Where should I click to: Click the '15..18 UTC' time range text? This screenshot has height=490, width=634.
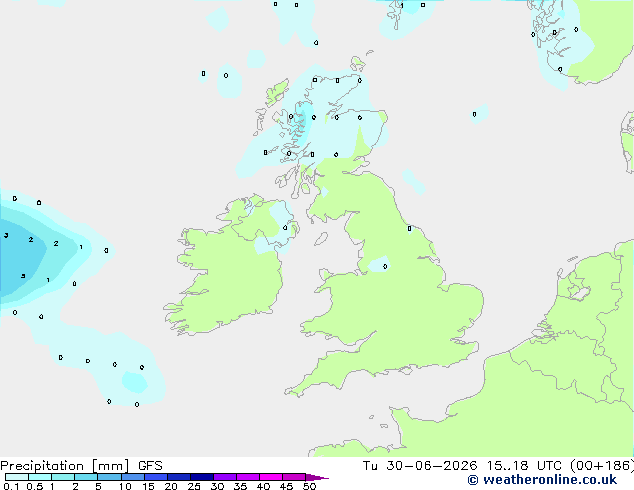[524, 466]
